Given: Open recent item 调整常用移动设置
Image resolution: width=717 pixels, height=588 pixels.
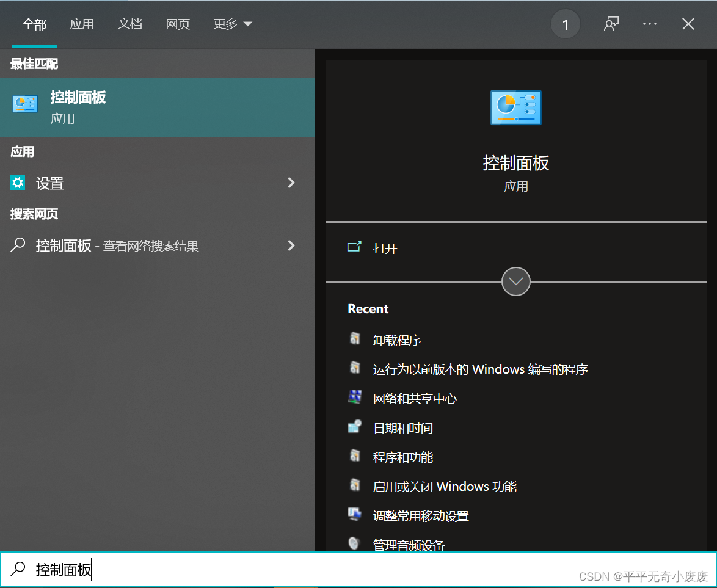Looking at the screenshot, I should point(421,516).
